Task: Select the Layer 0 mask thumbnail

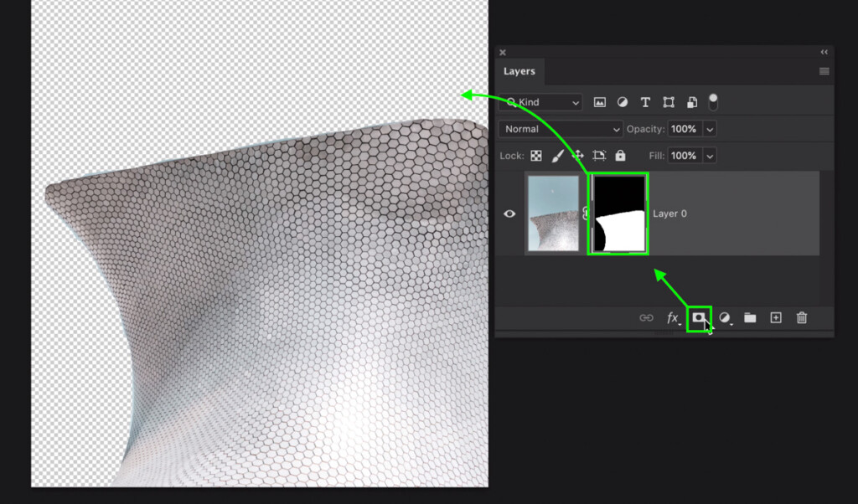Action: click(618, 213)
